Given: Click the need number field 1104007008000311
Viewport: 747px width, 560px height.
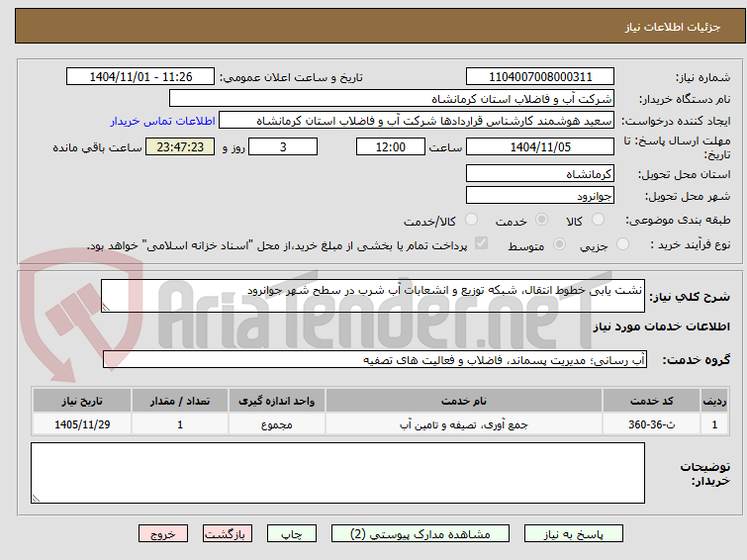Looking at the screenshot, I should (540, 77).
